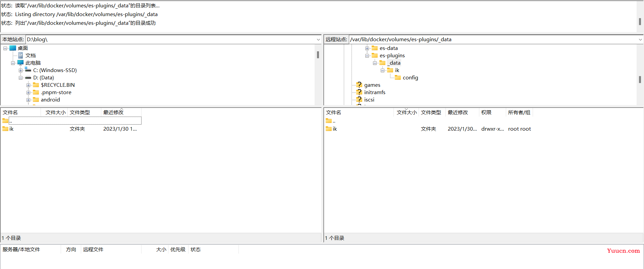Click the es-plugins folder icon in remote tree
The image size is (644, 269).
[375, 56]
